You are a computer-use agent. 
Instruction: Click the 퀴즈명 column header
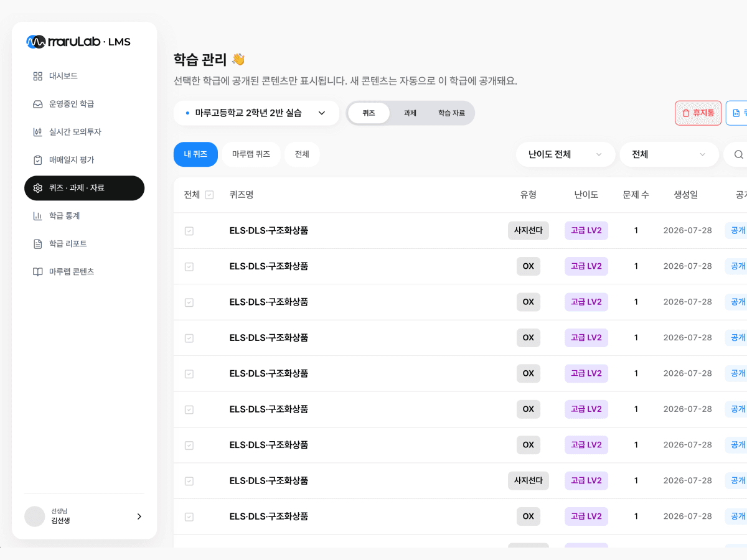(x=242, y=195)
